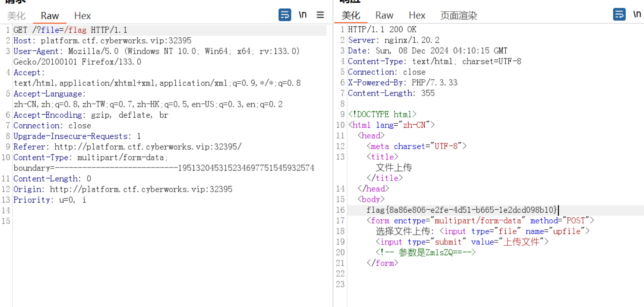Open the request panel hamburger menu
The width and height of the screenshot is (644, 307).
[320, 14]
